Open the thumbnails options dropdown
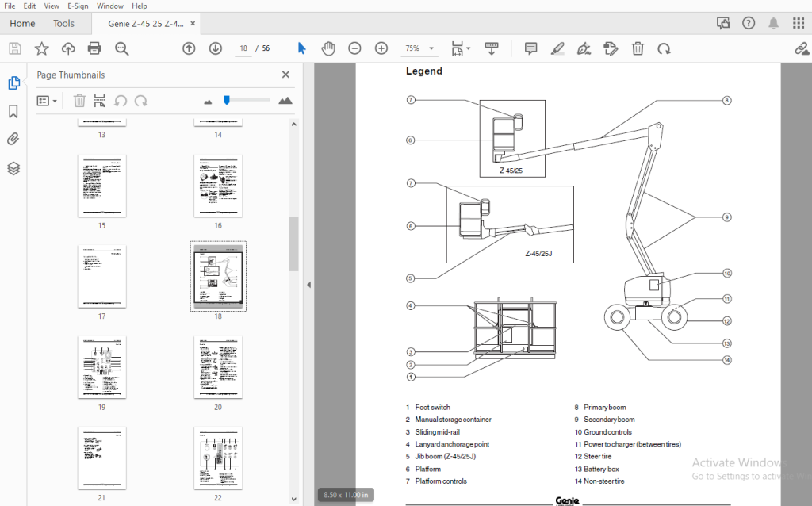This screenshot has width=812, height=506. pyautogui.click(x=47, y=101)
